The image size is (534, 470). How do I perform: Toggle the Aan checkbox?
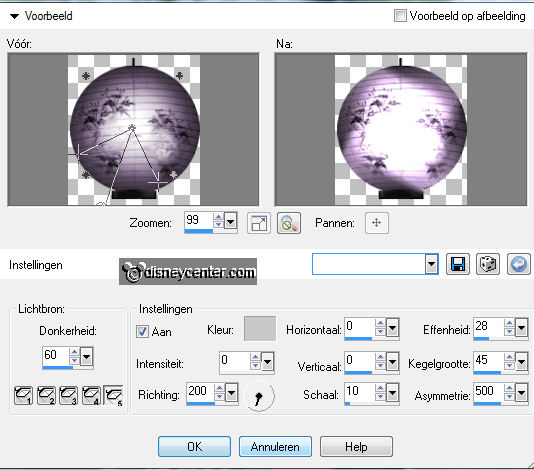pyautogui.click(x=142, y=331)
